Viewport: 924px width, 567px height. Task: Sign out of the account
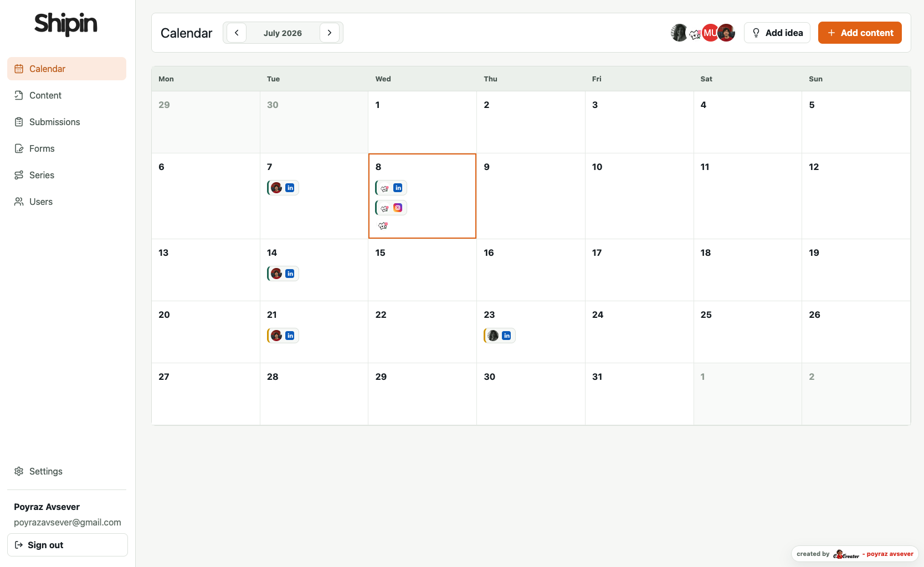pos(68,545)
